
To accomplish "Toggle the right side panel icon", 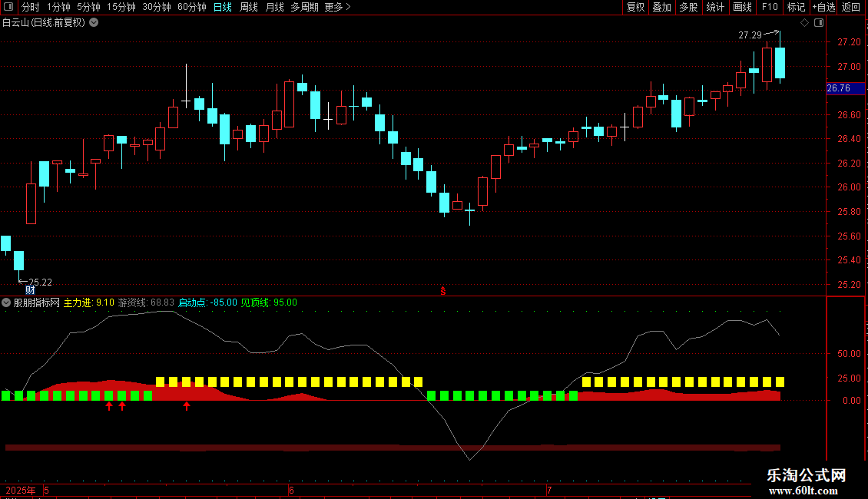I will (x=819, y=23).
